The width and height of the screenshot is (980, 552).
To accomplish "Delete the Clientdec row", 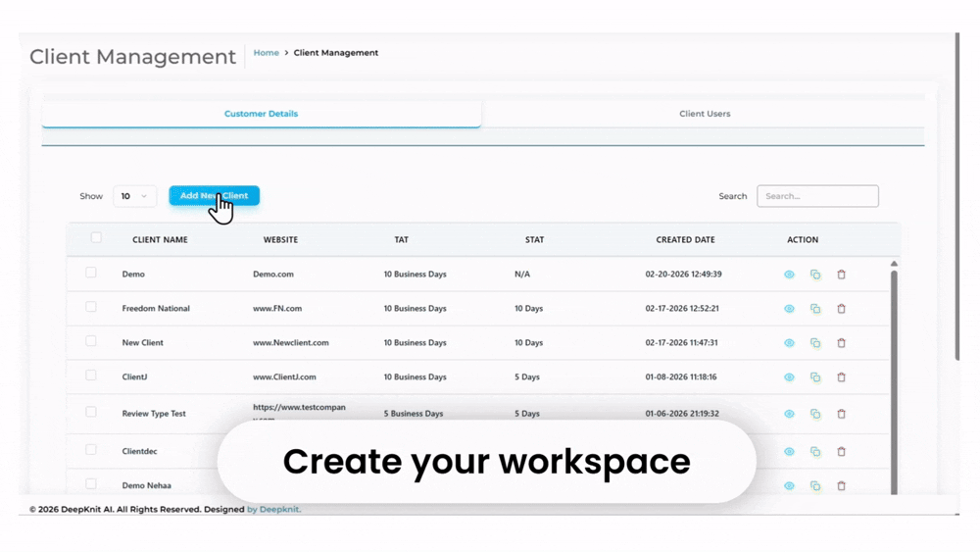I will pyautogui.click(x=841, y=452).
